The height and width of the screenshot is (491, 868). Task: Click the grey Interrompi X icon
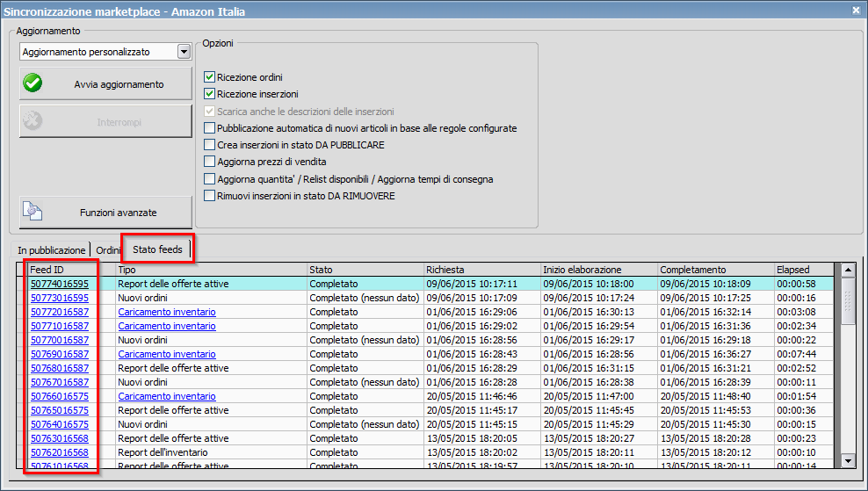[x=33, y=121]
